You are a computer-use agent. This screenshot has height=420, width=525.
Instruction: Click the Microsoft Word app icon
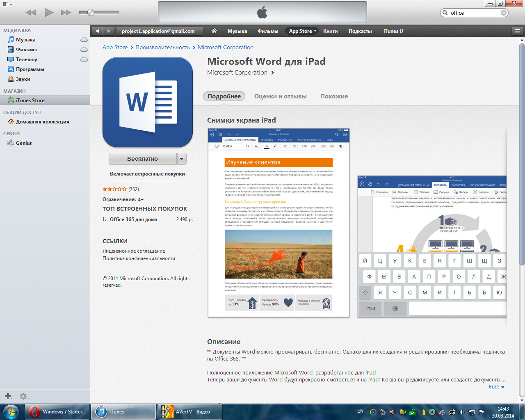click(148, 102)
